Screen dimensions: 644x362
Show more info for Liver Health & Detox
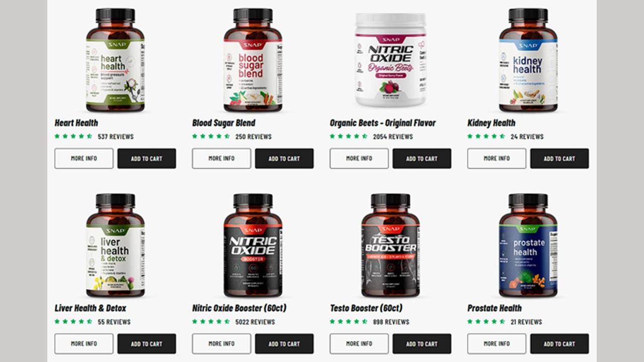click(x=84, y=344)
